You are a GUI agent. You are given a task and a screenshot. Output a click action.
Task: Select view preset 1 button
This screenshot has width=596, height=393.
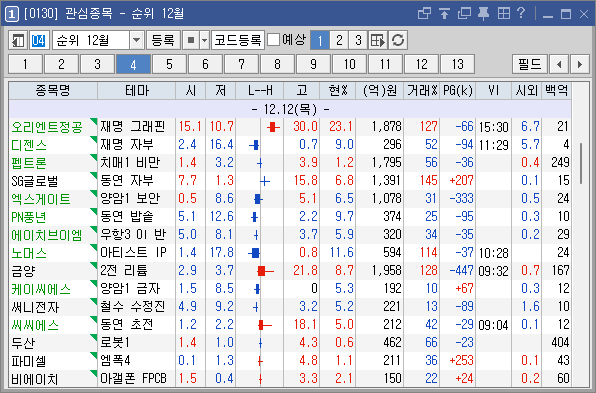click(320, 40)
